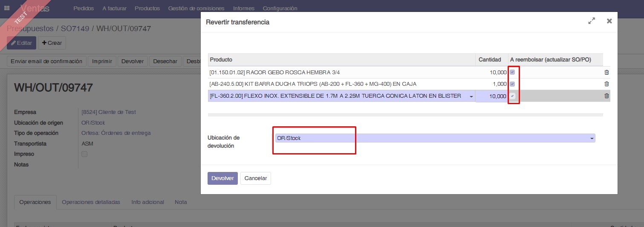Uncheck refund box for FLEXO INOX. row
This screenshot has height=227, width=644.
coord(512,96)
